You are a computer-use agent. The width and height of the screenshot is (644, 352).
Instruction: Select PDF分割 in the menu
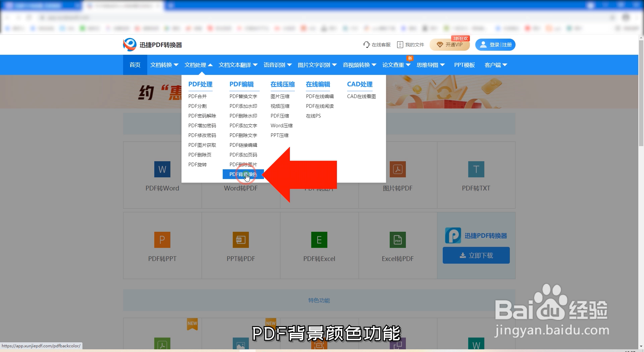tap(198, 106)
